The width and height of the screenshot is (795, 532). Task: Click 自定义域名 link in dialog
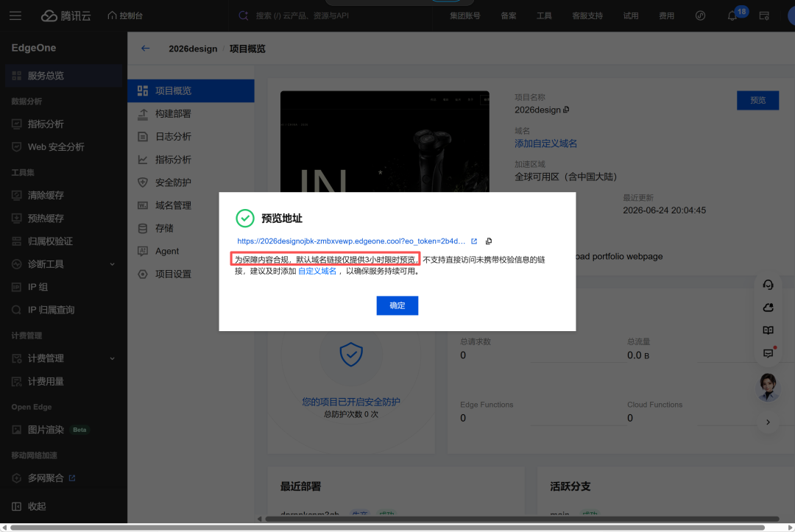(x=317, y=271)
